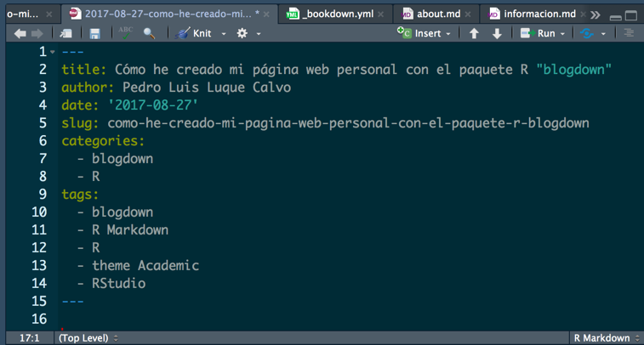This screenshot has width=644, height=345.
Task: Close the about.md tab
Action: 468,14
